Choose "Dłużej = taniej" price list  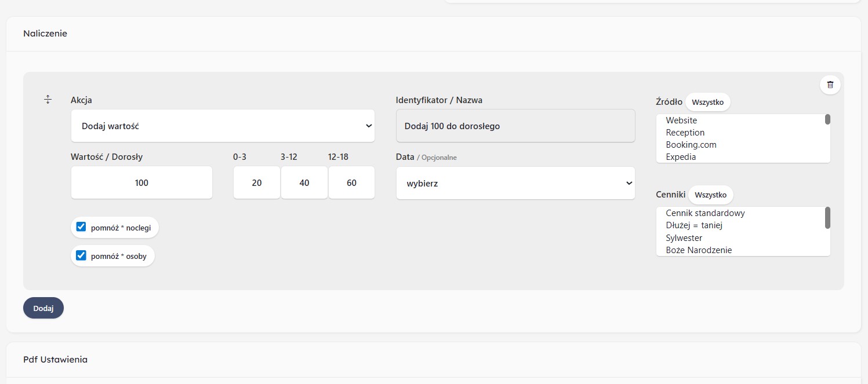click(x=694, y=225)
